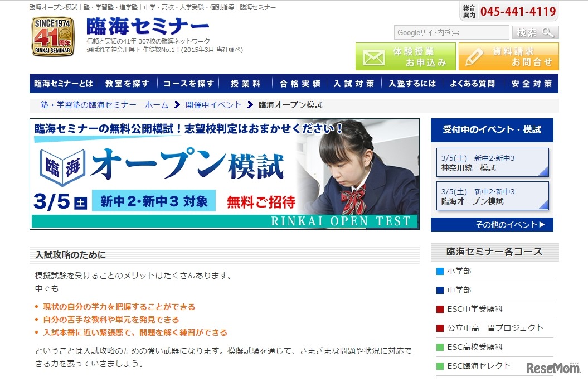Viewport: 588px width, 381px height.
Task: Open the 小学部 course link
Action: (459, 271)
